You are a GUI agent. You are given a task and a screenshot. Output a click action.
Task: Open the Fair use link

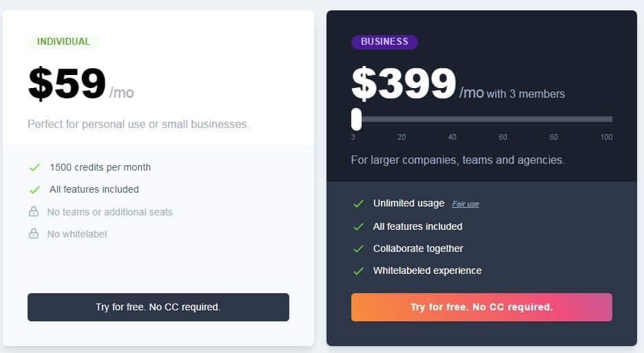click(466, 204)
